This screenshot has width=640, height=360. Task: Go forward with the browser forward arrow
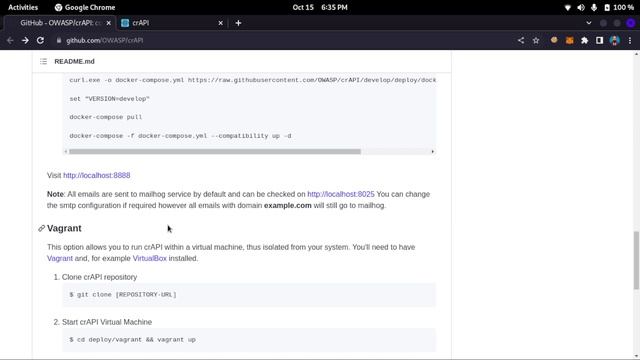tap(25, 40)
